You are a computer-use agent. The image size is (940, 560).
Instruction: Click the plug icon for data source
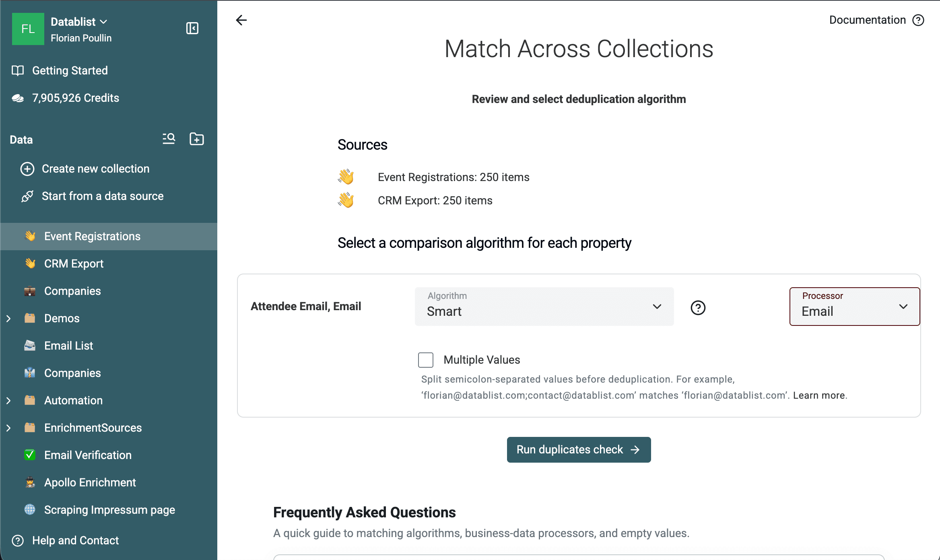pyautogui.click(x=27, y=196)
